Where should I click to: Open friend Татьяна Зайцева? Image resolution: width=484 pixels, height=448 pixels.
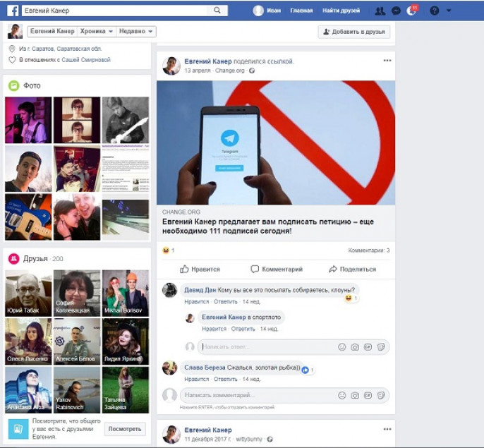point(126,390)
